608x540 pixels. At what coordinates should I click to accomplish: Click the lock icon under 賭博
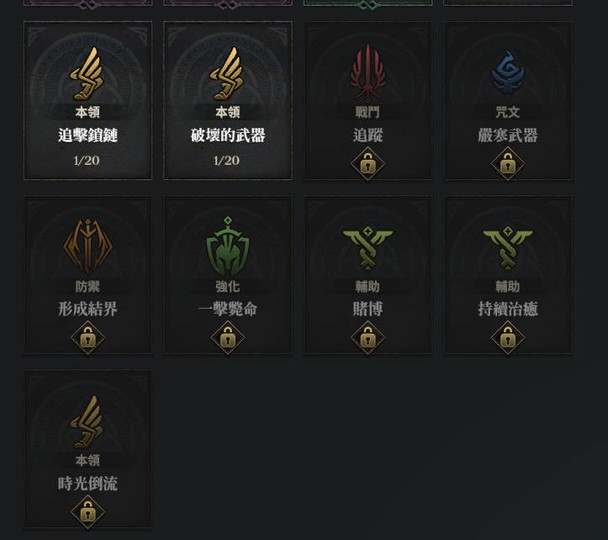pyautogui.click(x=368, y=338)
